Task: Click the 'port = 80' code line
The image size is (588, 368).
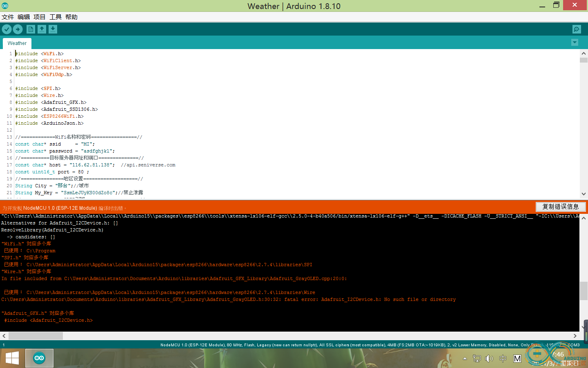Action: (52, 172)
